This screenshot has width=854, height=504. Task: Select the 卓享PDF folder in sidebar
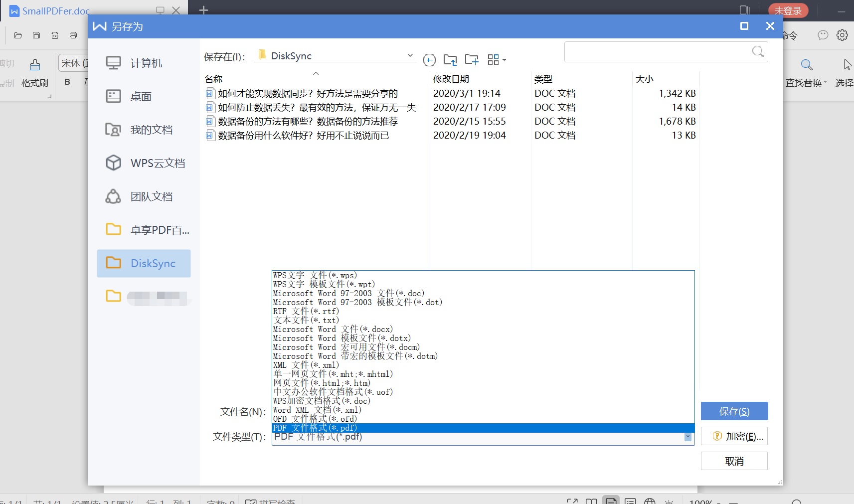[x=144, y=230]
